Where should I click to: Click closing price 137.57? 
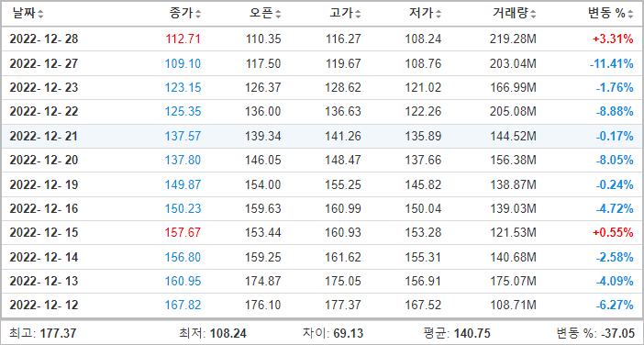pos(183,137)
